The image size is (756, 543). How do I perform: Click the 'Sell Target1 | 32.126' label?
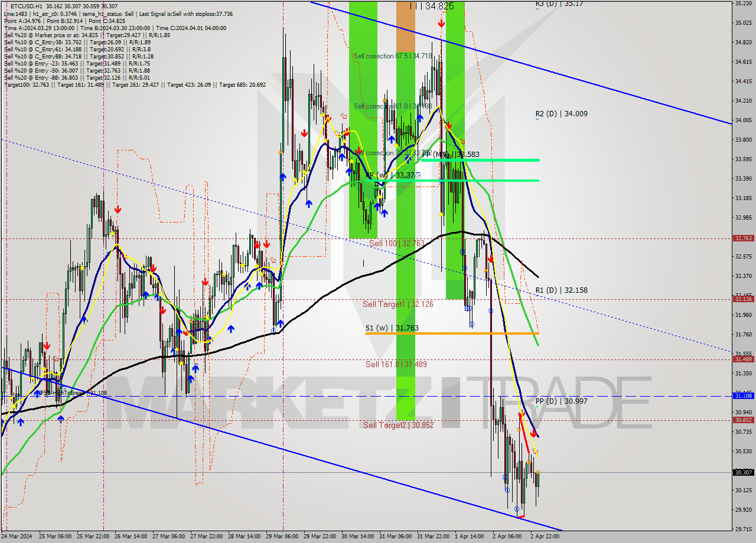pos(397,305)
